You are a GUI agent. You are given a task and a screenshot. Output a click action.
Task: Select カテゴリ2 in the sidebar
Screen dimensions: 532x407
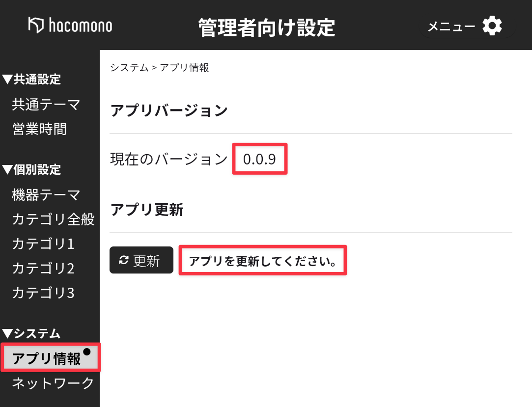click(x=43, y=269)
